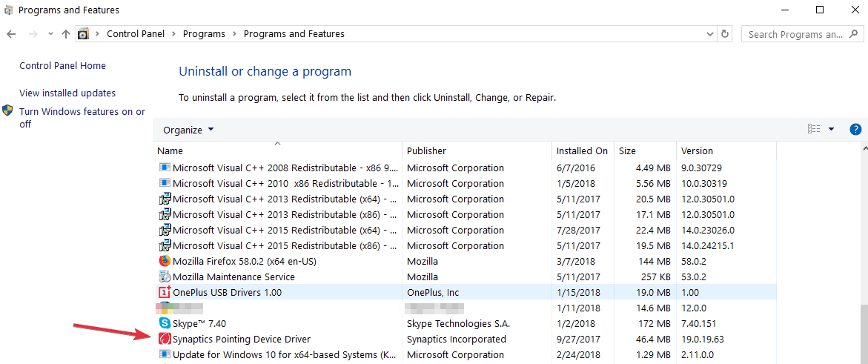Click the Synaptics Pointing Device Driver icon

[x=165, y=339]
